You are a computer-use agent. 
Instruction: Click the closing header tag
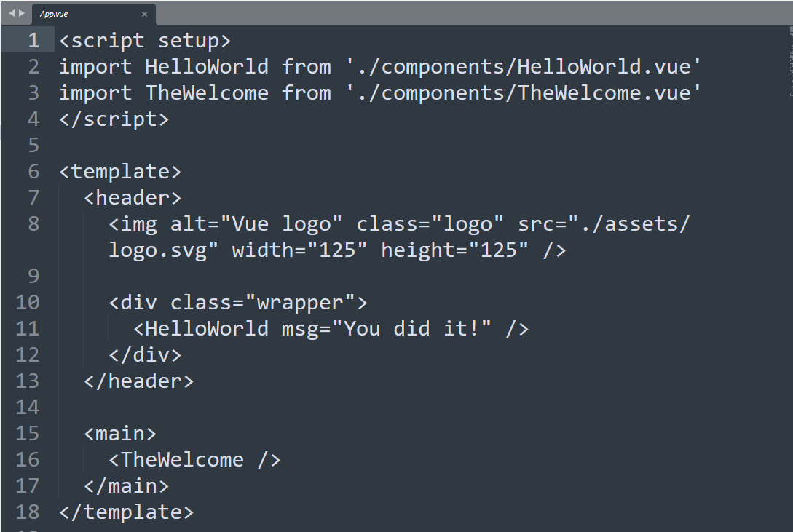(138, 381)
